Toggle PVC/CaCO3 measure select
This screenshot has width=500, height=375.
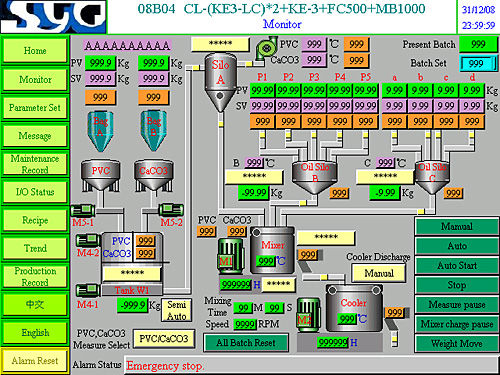pyautogui.click(x=164, y=339)
